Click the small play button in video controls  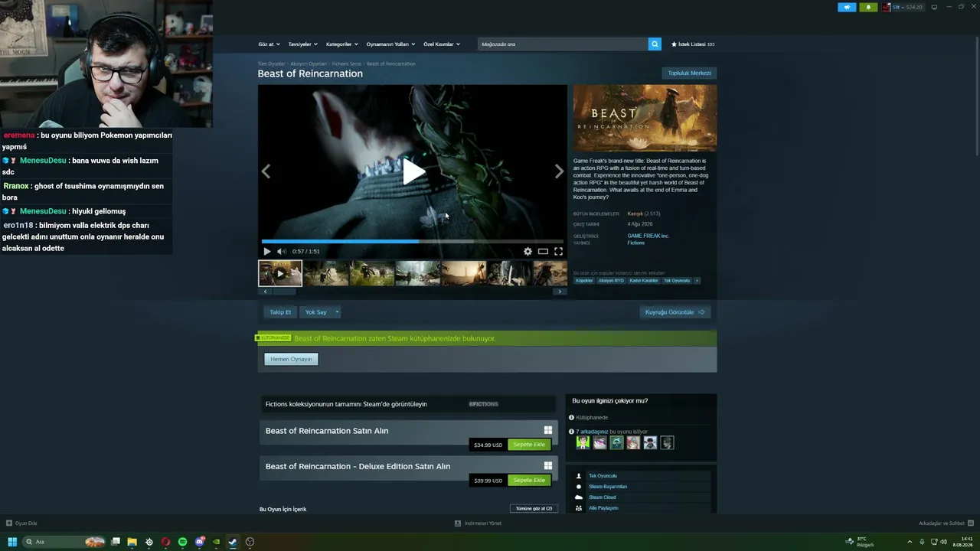point(266,251)
